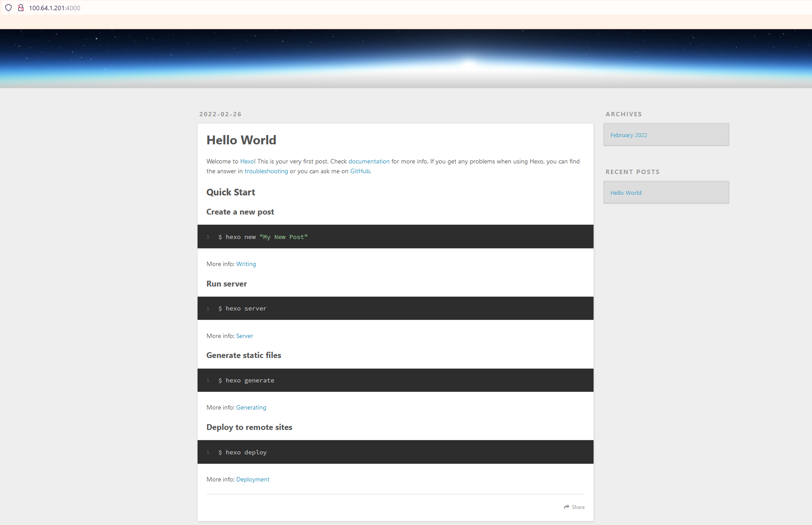
Task: Open the Server more info link
Action: pos(245,336)
